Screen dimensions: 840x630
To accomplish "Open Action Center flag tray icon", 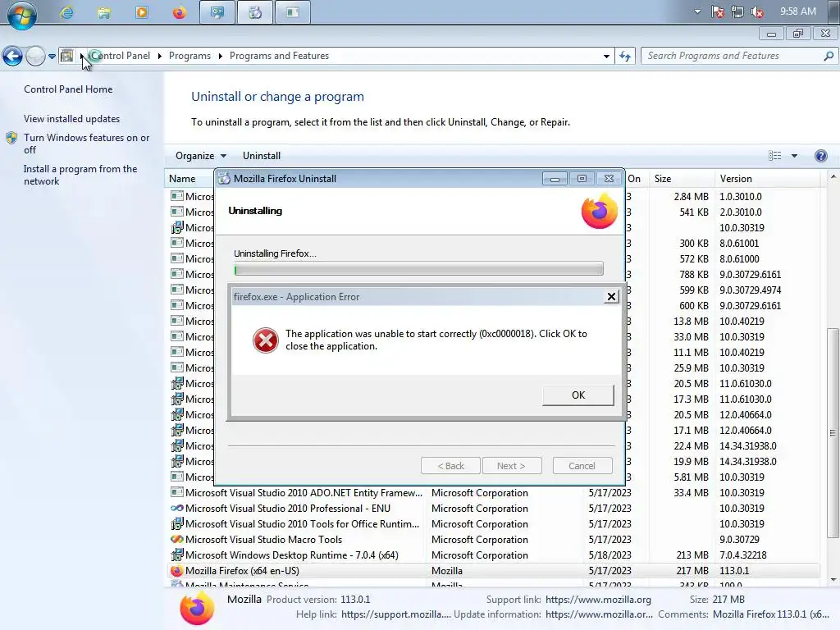I will point(718,11).
